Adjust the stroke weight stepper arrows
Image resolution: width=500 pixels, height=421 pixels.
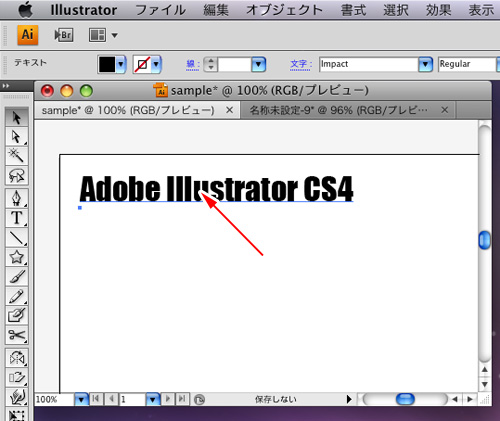point(210,64)
